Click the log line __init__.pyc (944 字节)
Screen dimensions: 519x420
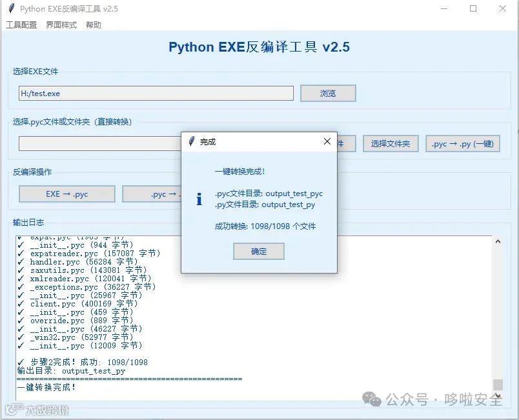pos(76,245)
